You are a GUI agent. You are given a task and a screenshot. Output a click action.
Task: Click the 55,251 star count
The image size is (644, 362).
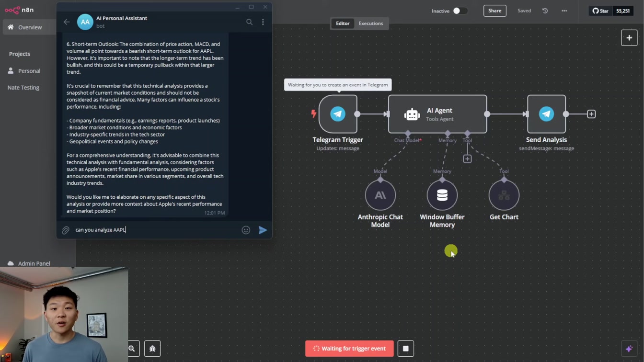(623, 11)
